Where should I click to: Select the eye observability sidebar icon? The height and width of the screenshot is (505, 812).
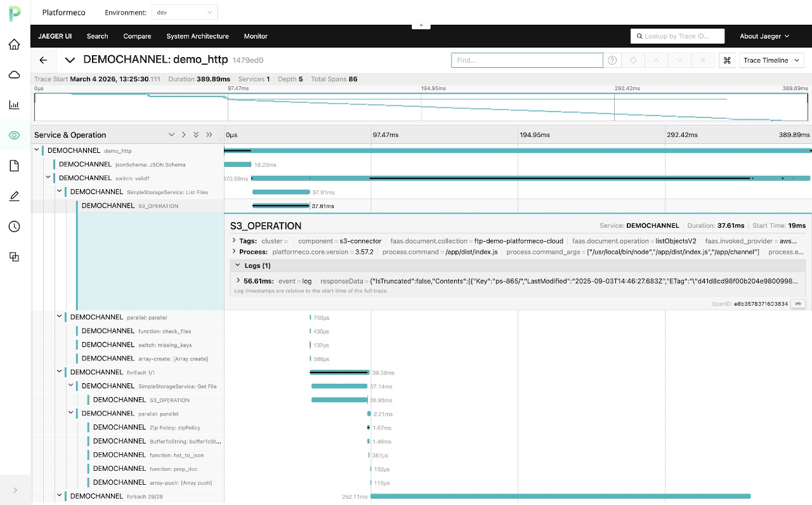pos(14,135)
